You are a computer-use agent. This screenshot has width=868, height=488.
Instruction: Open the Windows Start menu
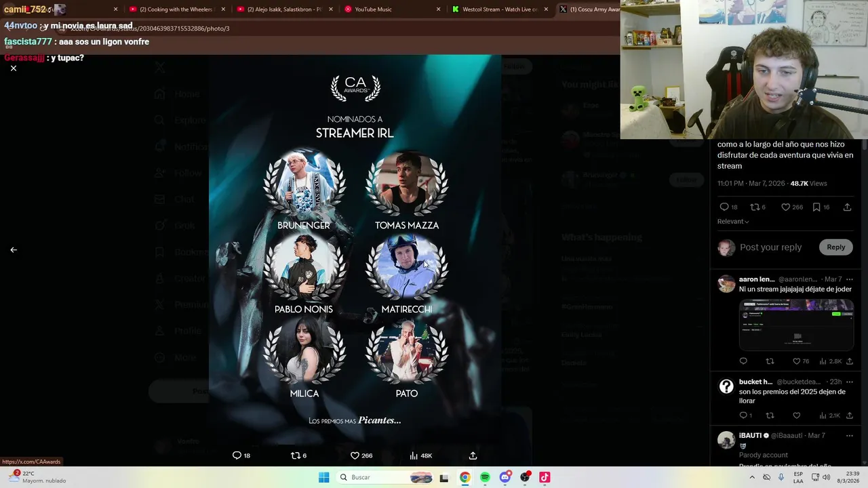pos(324,477)
